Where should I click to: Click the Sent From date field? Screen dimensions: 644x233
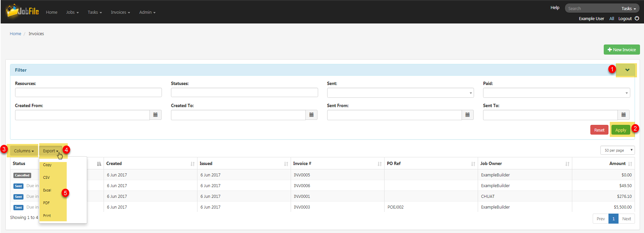(395, 115)
